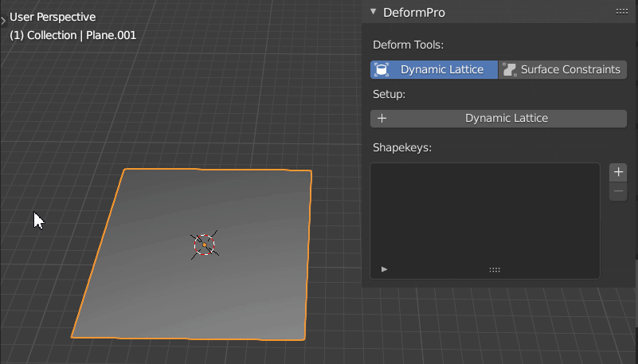Viewport: 638px width, 364px height.
Task: Remove shapekey with minus button
Action: point(618,191)
